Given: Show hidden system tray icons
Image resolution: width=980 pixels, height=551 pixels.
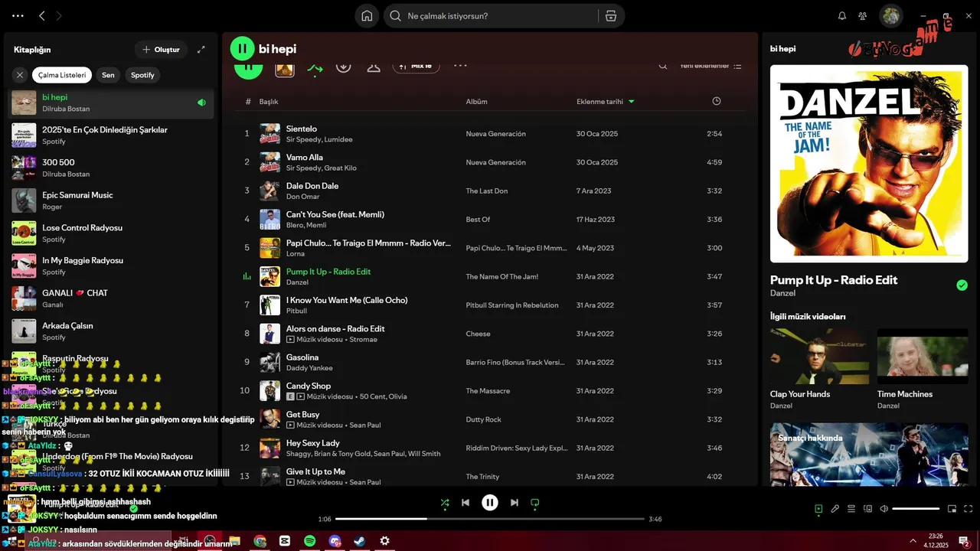Looking at the screenshot, I should coord(913,540).
